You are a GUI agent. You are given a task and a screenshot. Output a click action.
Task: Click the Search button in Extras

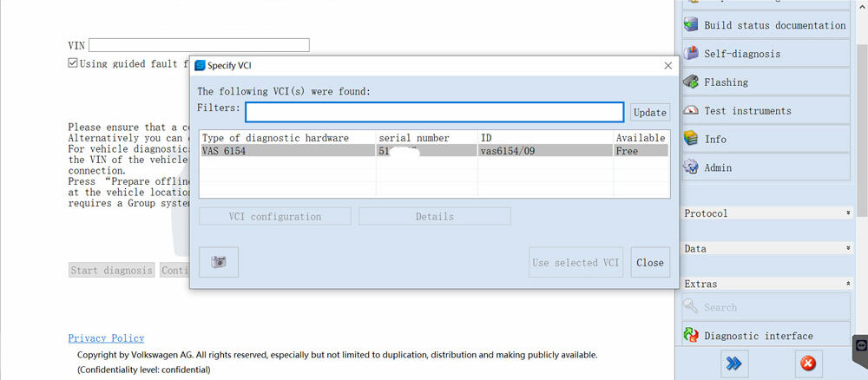click(766, 307)
